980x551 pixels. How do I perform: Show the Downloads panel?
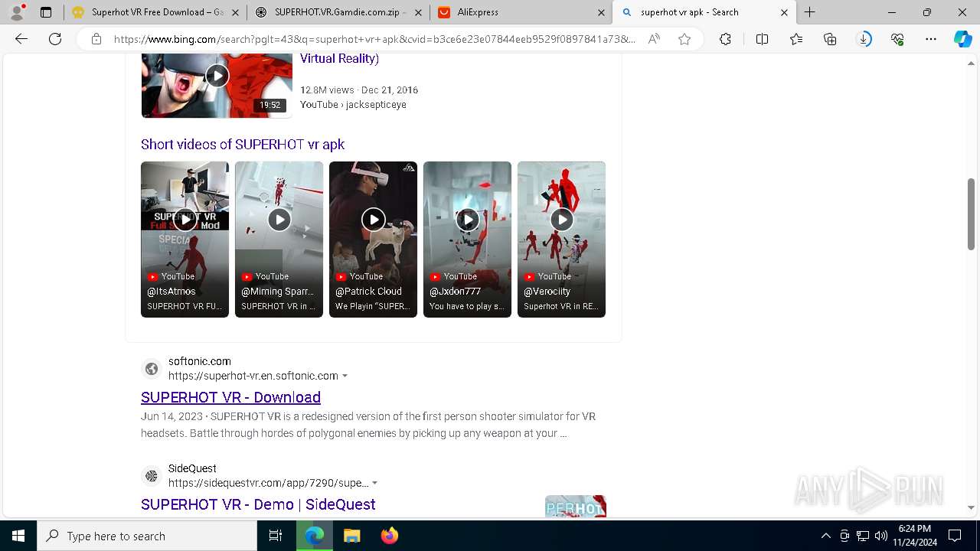pyautogui.click(x=864, y=39)
